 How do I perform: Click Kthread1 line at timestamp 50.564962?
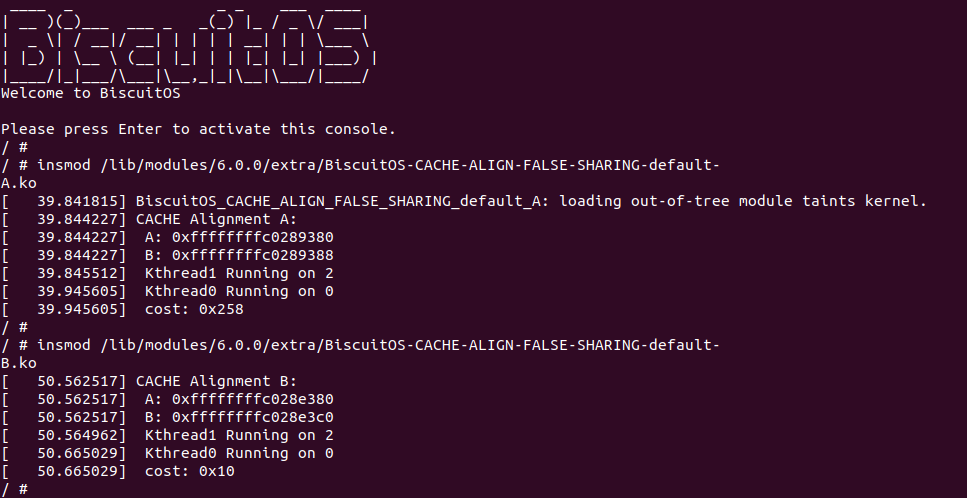pyautogui.click(x=239, y=435)
